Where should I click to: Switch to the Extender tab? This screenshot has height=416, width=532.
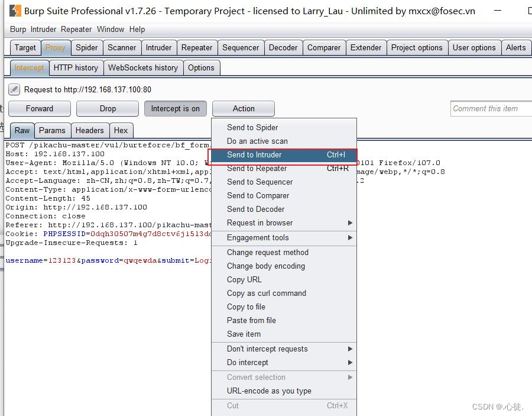pos(366,48)
